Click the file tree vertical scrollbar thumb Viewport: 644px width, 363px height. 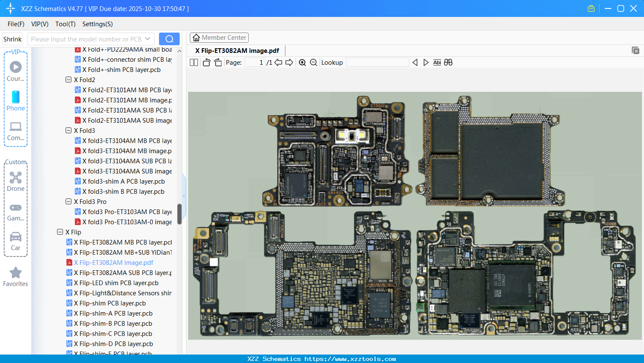pos(179,214)
